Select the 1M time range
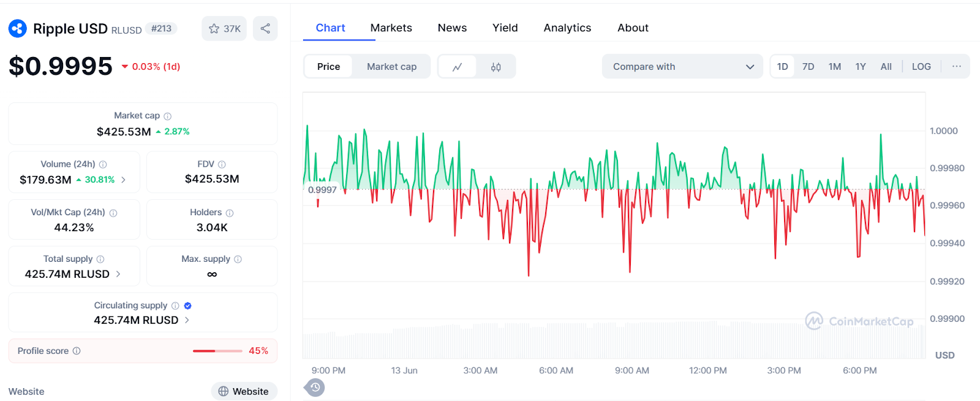 tap(835, 66)
